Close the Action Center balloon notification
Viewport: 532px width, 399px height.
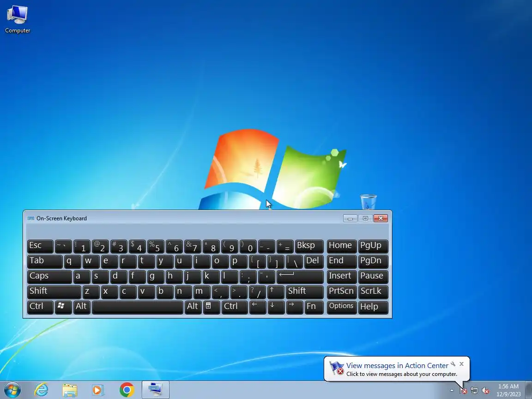461,364
